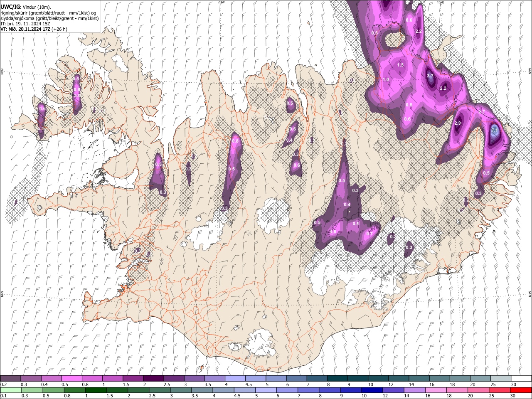Select the light periwinkle rain swatch between 5 and 6
Viewport: 532px width, 399px height.
[x=266, y=390]
